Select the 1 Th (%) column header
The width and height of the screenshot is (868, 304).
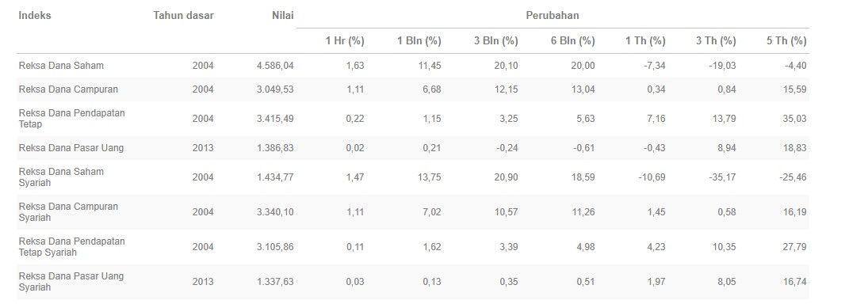(647, 41)
